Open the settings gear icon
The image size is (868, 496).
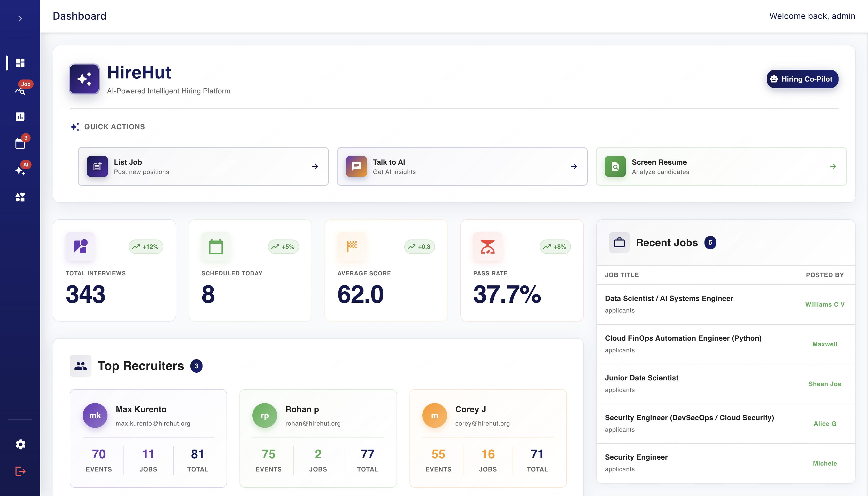pos(20,444)
